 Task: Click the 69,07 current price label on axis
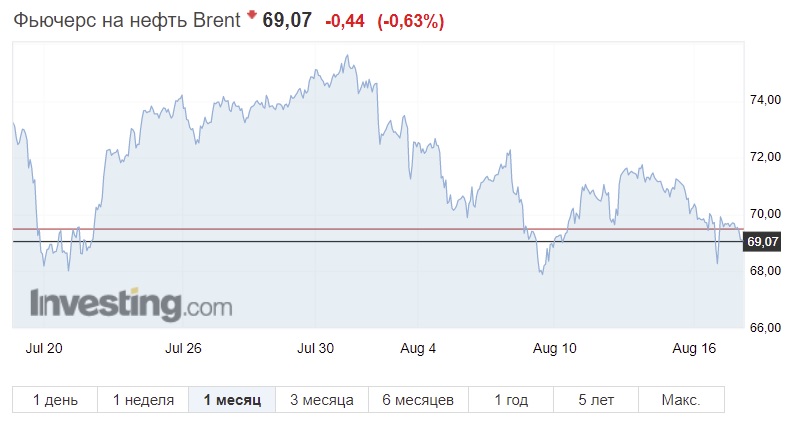click(762, 242)
